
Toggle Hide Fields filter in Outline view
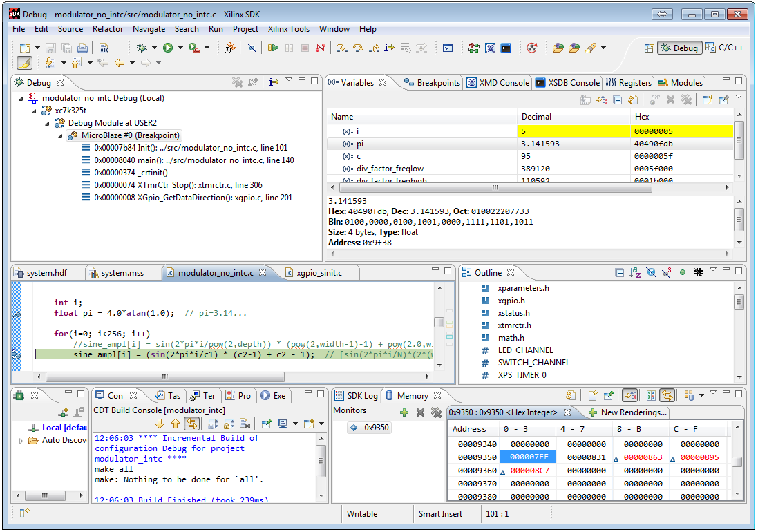[651, 272]
